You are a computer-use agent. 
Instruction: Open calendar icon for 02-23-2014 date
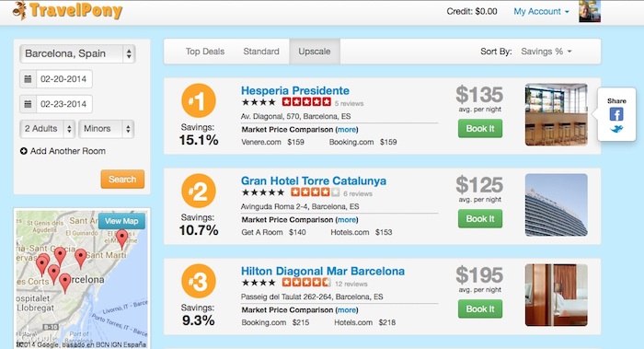pyautogui.click(x=28, y=104)
